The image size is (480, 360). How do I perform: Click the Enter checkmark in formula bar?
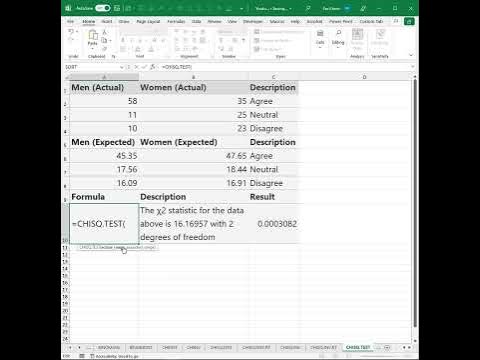point(144,67)
